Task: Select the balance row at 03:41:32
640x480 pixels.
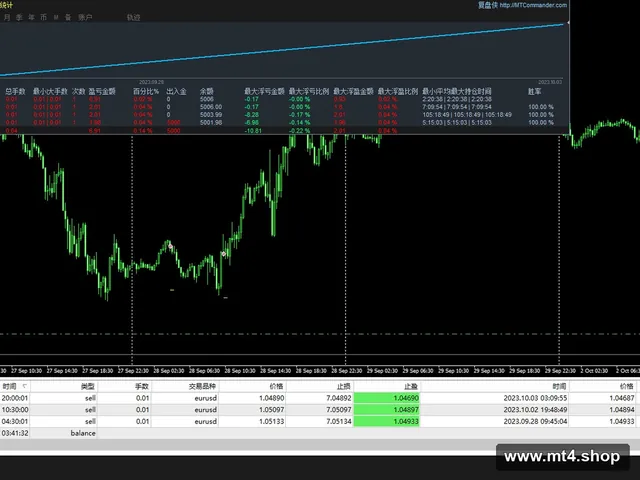Action: (320, 433)
